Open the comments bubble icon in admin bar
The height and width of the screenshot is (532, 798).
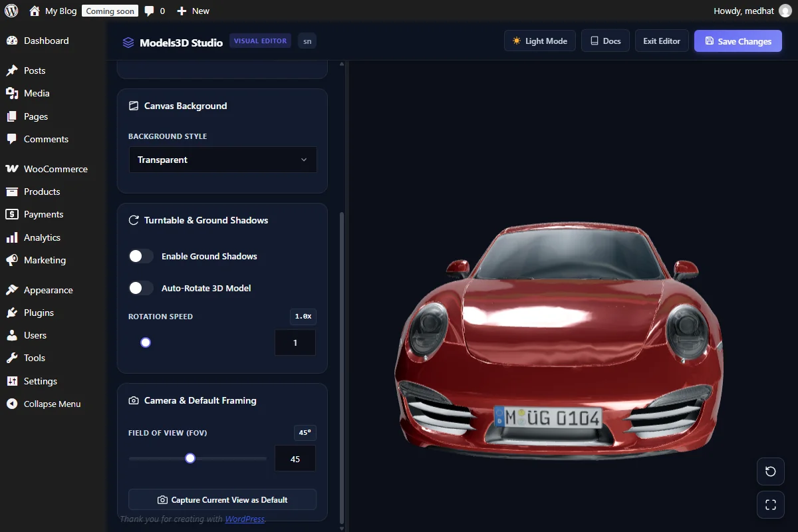150,11
